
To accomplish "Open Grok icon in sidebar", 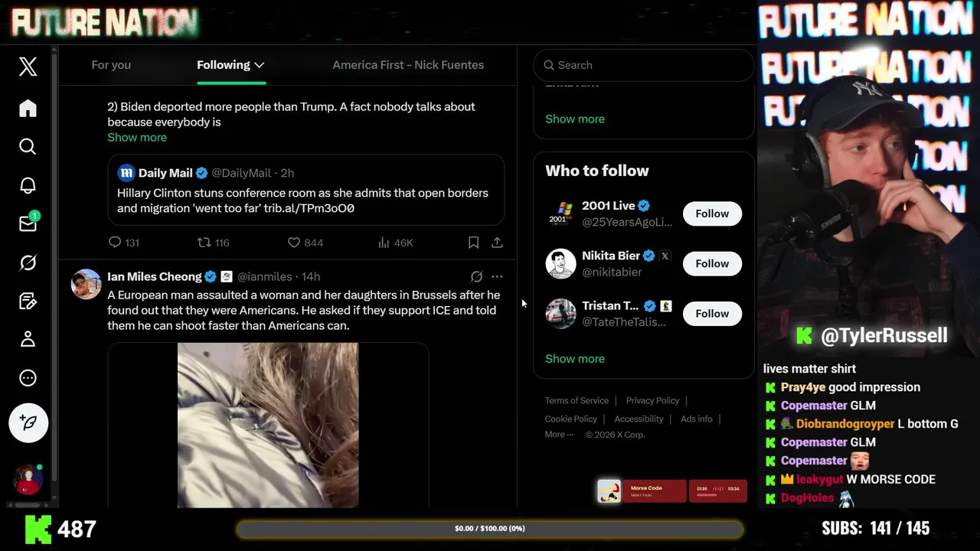I will [28, 262].
